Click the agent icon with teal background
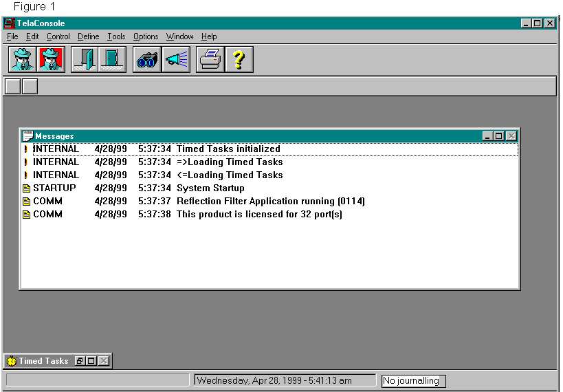 pyautogui.click(x=22, y=60)
